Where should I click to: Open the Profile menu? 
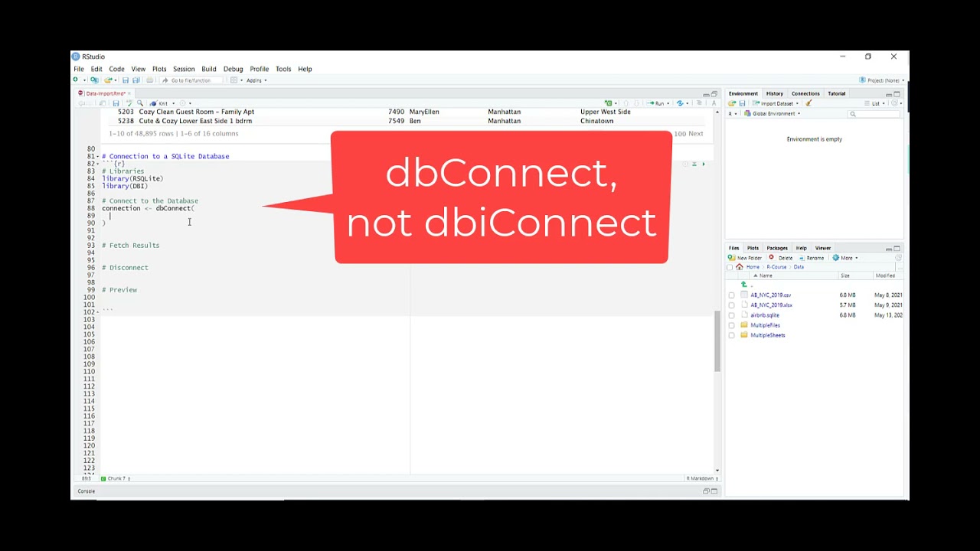(259, 69)
